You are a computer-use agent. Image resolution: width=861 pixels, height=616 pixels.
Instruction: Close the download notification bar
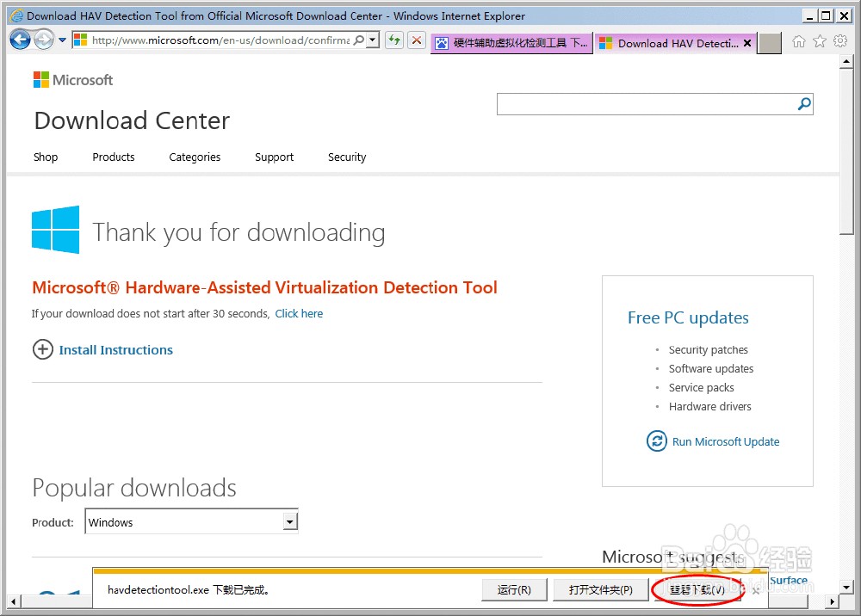coord(756,591)
